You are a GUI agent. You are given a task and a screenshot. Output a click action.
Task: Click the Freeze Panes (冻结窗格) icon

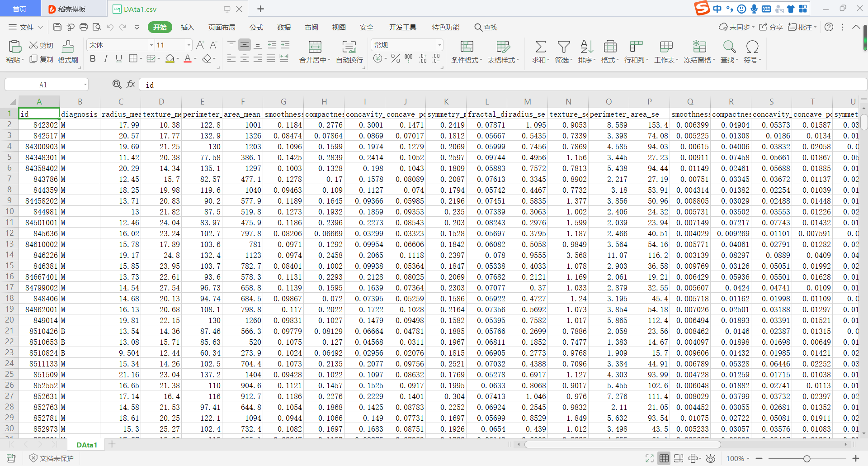click(699, 47)
